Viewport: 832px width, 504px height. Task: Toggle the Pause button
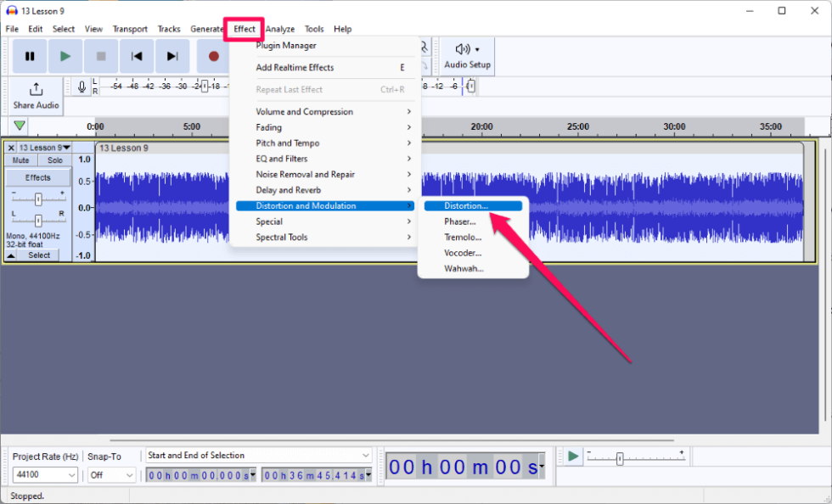click(x=30, y=56)
